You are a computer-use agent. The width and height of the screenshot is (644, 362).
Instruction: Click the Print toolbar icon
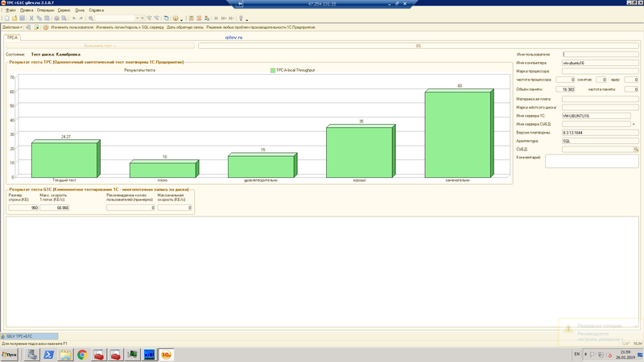coord(56,19)
